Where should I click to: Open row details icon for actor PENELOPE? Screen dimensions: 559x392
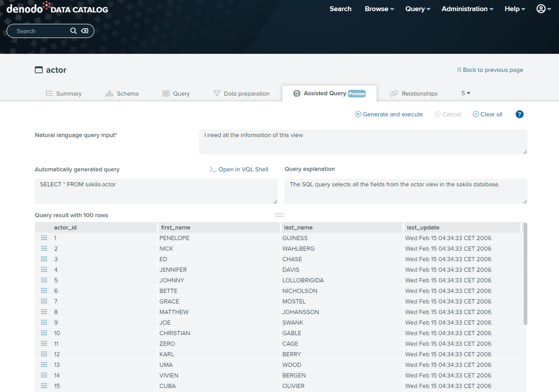point(44,238)
